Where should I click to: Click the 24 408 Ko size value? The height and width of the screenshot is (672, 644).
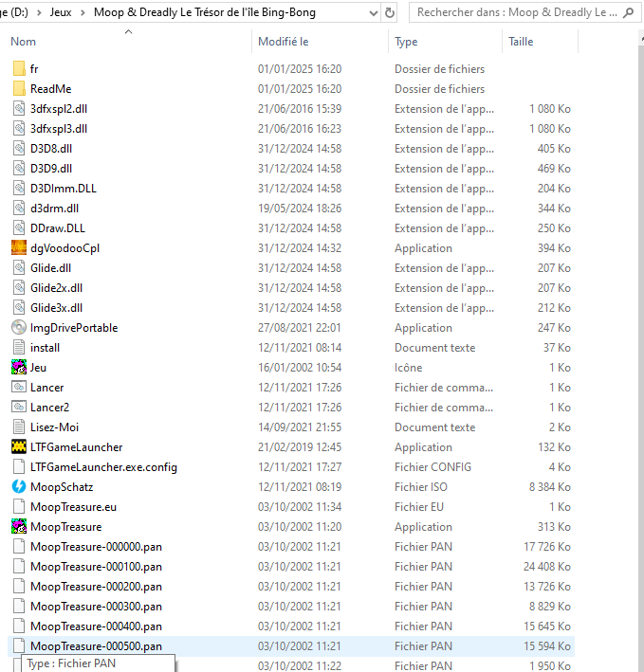pyautogui.click(x=547, y=567)
